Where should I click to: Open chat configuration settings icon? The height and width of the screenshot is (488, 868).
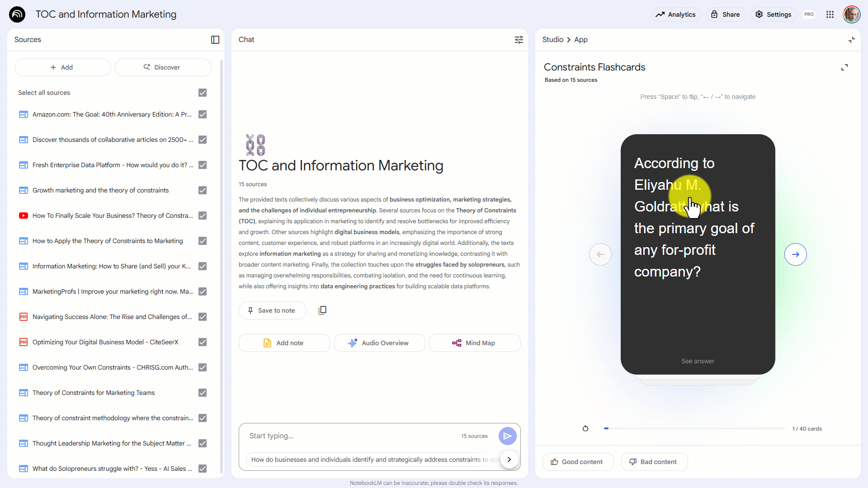click(519, 40)
